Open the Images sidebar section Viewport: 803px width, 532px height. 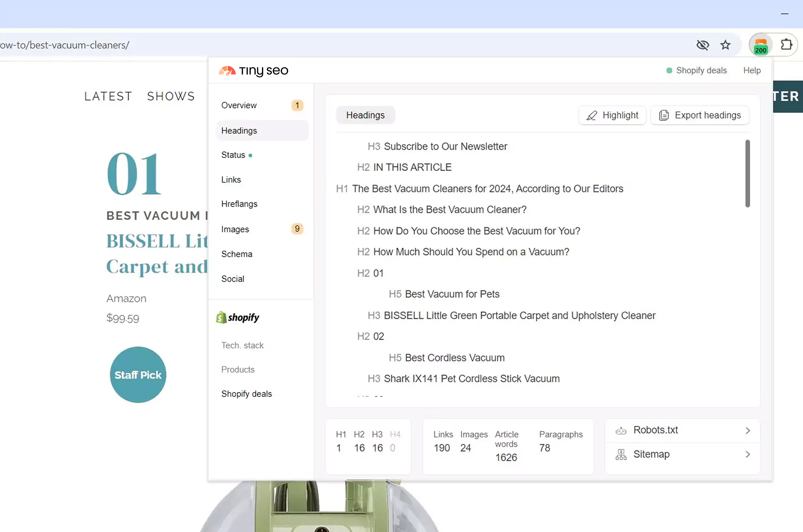tap(262, 229)
